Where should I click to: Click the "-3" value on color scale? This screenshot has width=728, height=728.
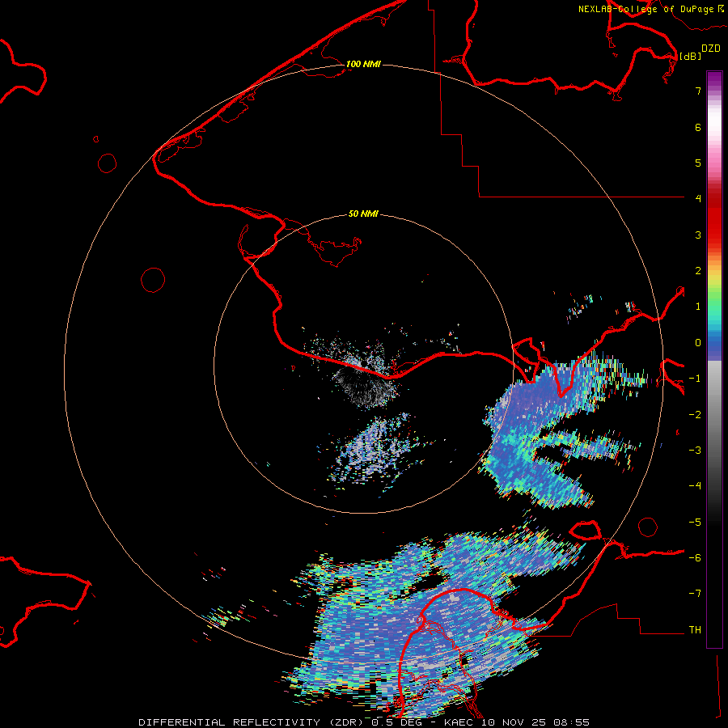tap(695, 451)
